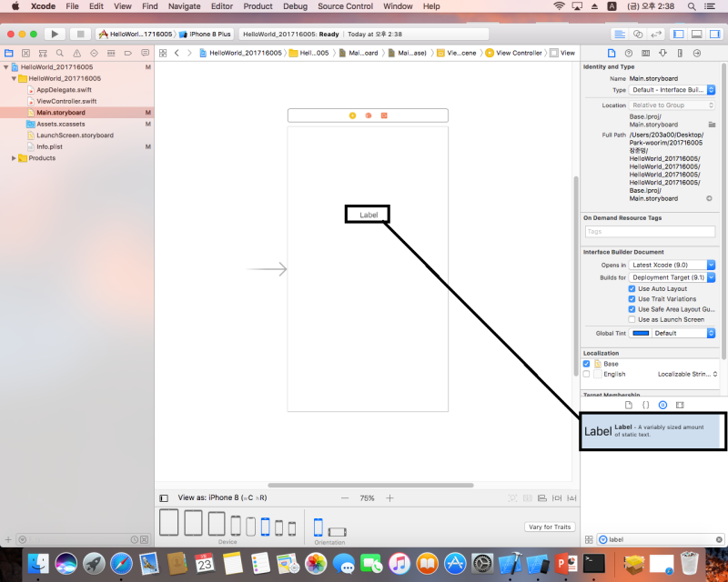The image size is (728, 582).
Task: Click the canvas horizontal scrollbar
Action: coord(371,486)
